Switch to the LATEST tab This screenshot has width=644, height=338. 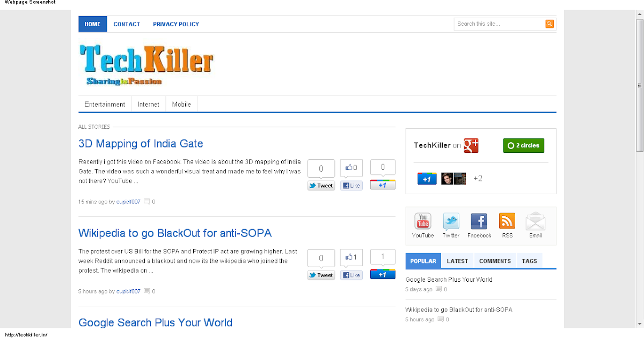click(x=457, y=261)
